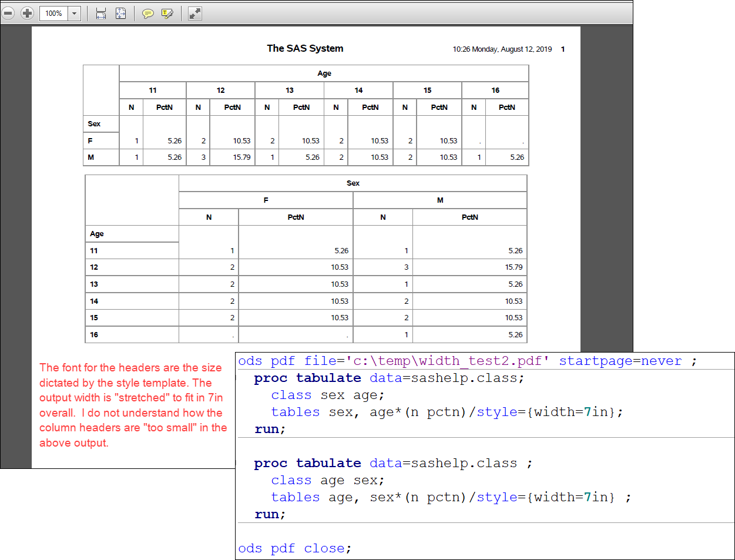Click the 'ods pdf close;' code line
The height and width of the screenshot is (560, 735).
[294, 548]
